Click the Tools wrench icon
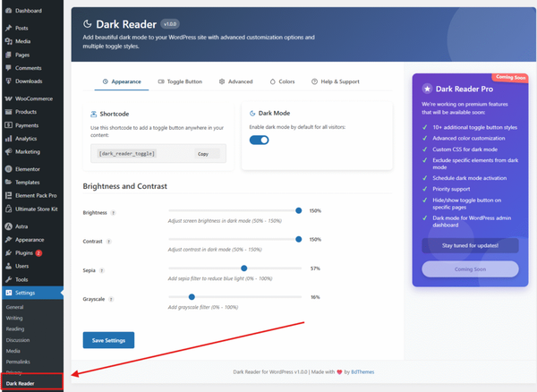537x392 pixels. (9, 279)
